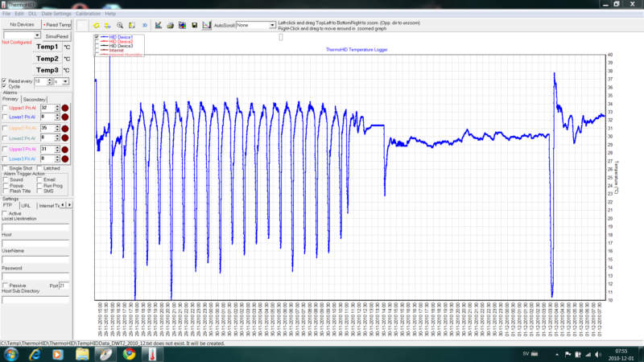Toggle the 3D graph view icon
This screenshot has height=362, width=644.
pyautogui.click(x=144, y=25)
